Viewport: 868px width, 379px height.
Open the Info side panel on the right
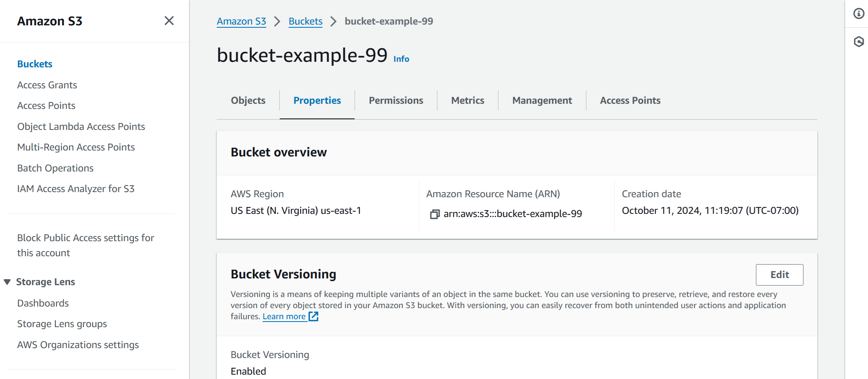pyautogui.click(x=858, y=13)
